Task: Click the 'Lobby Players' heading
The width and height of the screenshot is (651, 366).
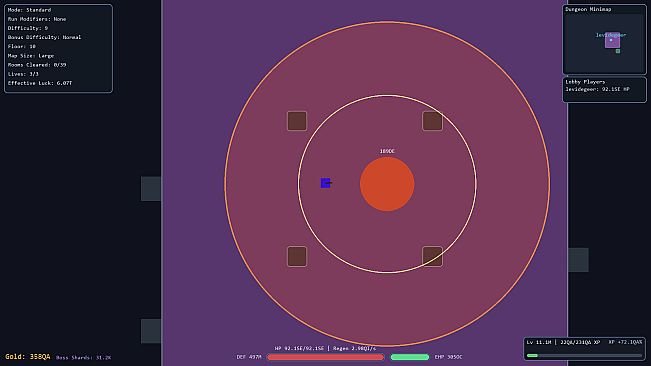Action: point(585,82)
